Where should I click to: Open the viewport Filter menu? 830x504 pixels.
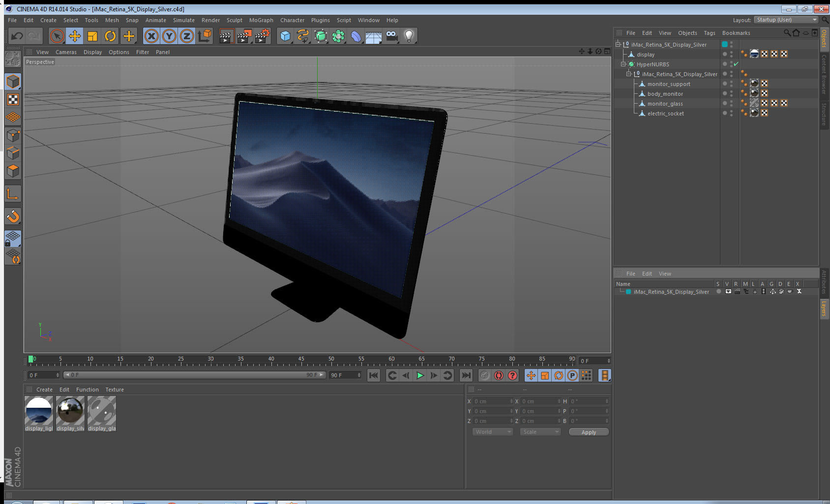click(x=143, y=52)
